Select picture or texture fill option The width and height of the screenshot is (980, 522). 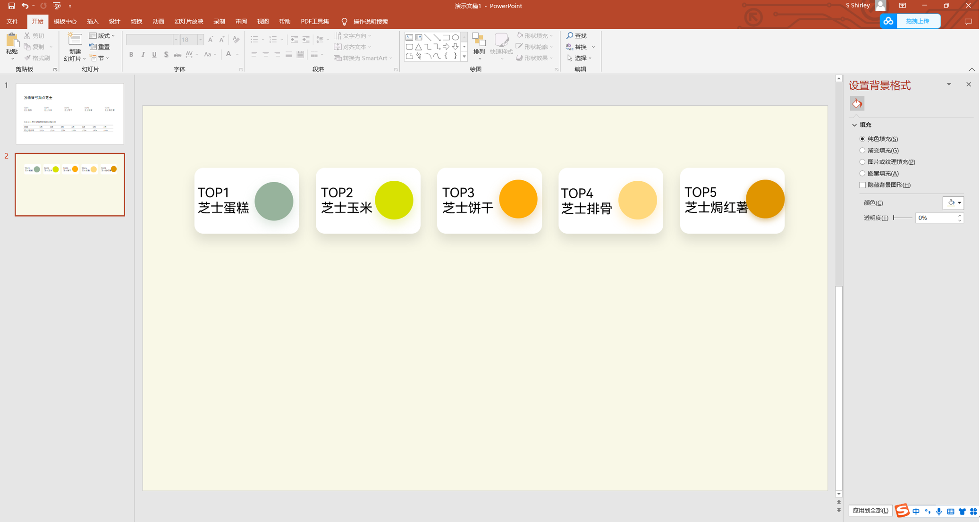pyautogui.click(x=862, y=162)
